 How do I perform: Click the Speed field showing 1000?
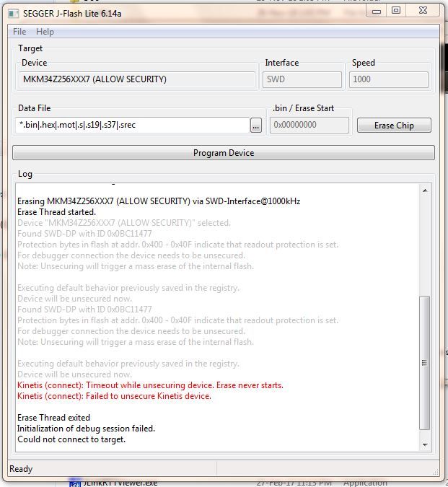[389, 79]
